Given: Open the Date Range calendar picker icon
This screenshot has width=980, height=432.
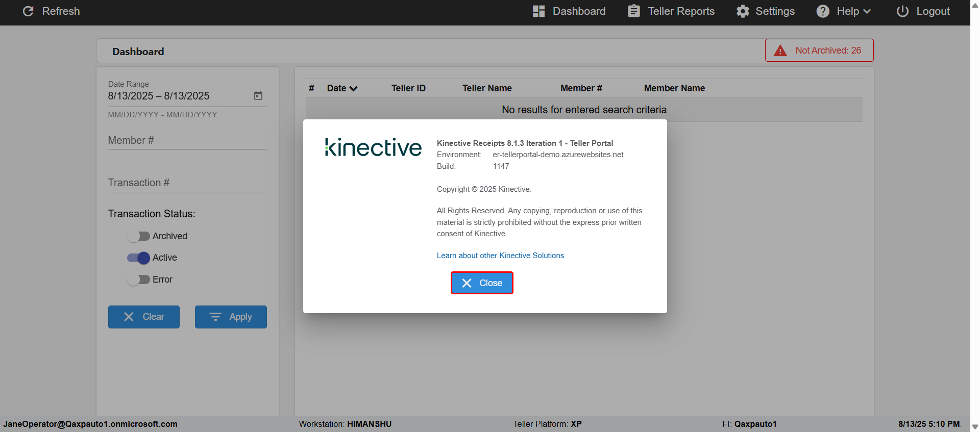Looking at the screenshot, I should [258, 96].
